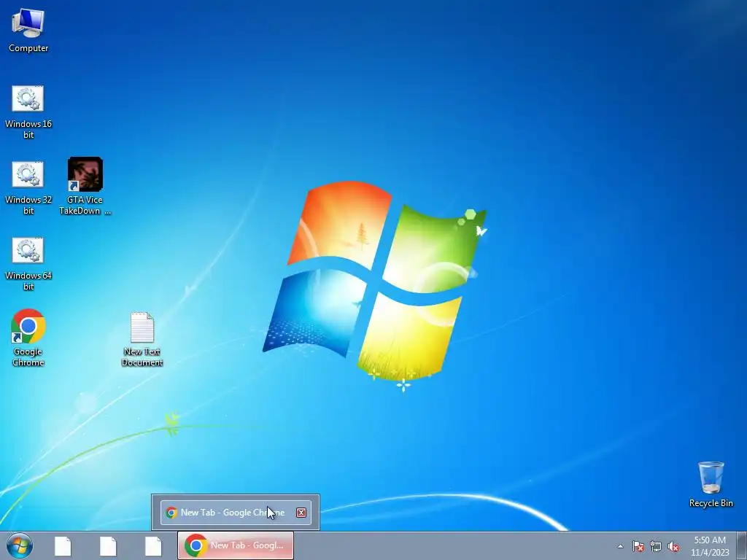Open the Windows Start menu orb
The height and width of the screenshot is (560, 747).
click(20, 545)
